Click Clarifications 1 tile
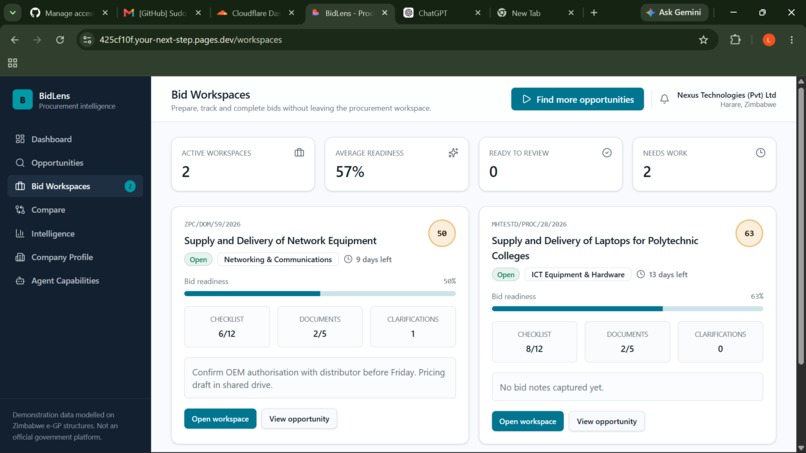 tap(413, 327)
